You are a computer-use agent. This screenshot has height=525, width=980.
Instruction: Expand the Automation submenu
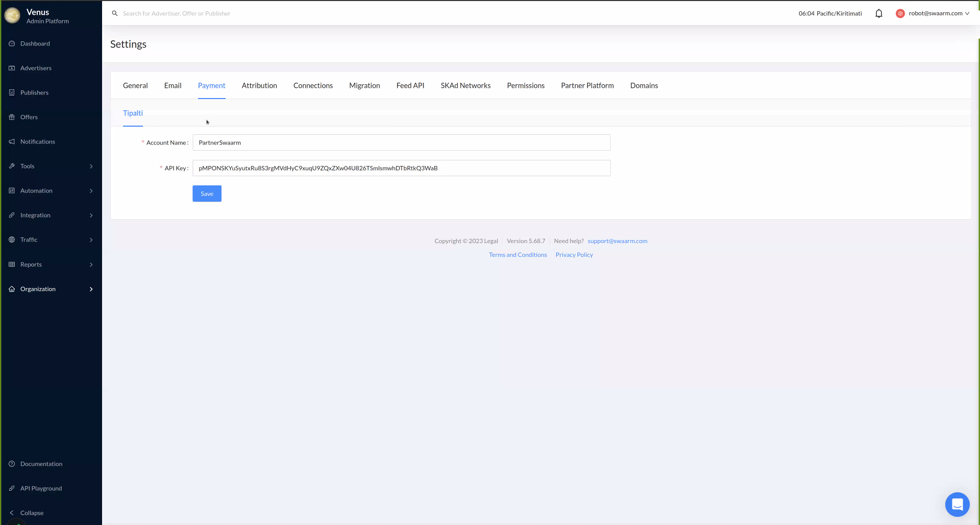click(x=51, y=190)
